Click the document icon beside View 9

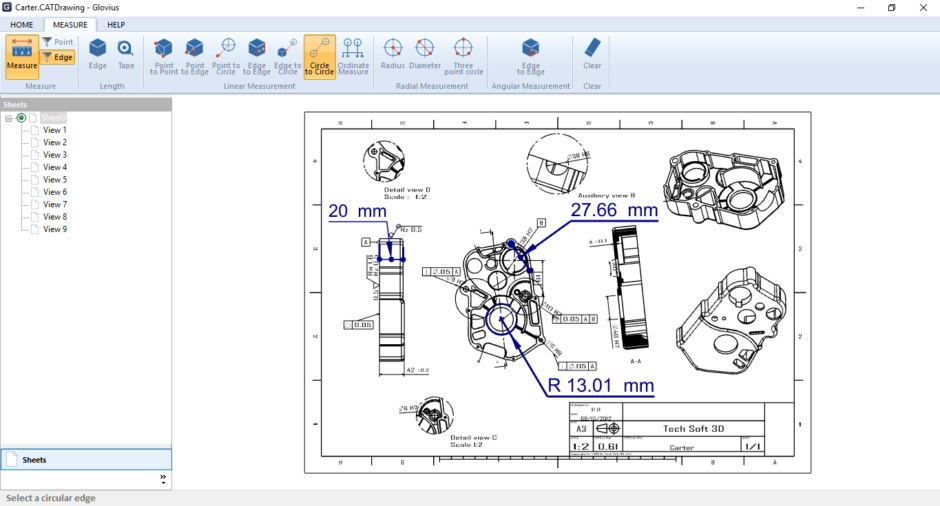pyautogui.click(x=35, y=229)
